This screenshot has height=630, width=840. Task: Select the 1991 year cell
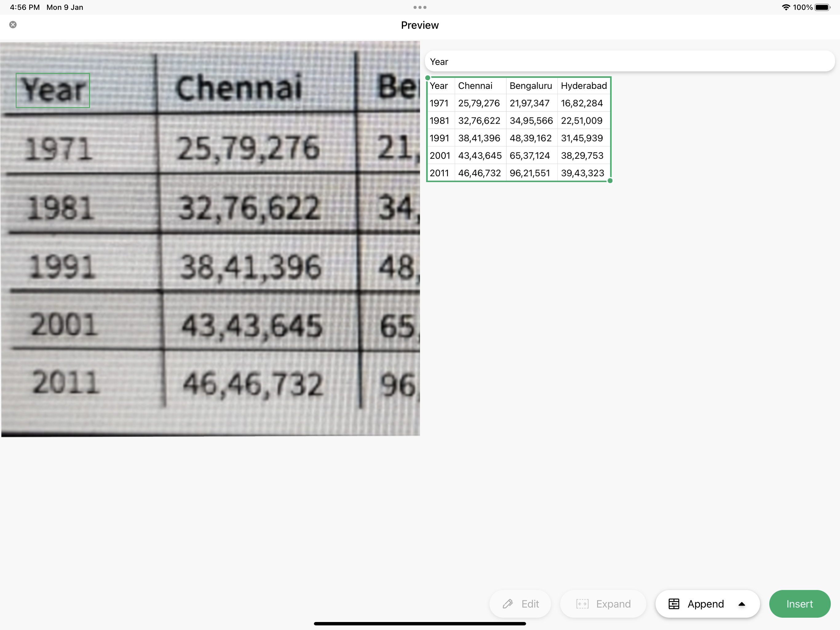pyautogui.click(x=441, y=138)
